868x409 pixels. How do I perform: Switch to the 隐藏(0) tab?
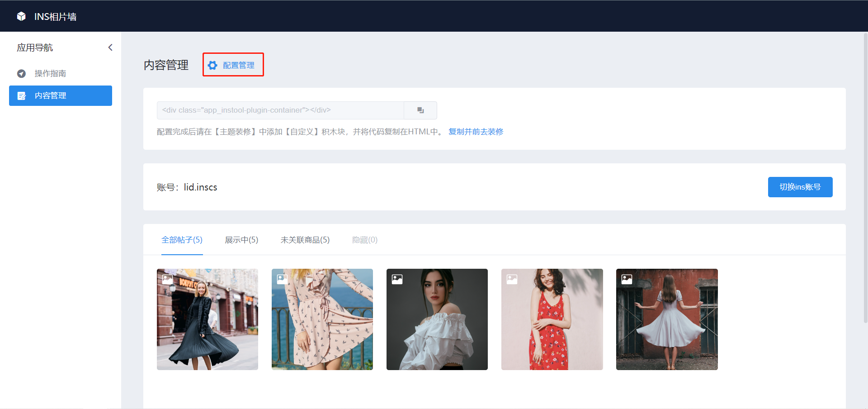tap(365, 240)
